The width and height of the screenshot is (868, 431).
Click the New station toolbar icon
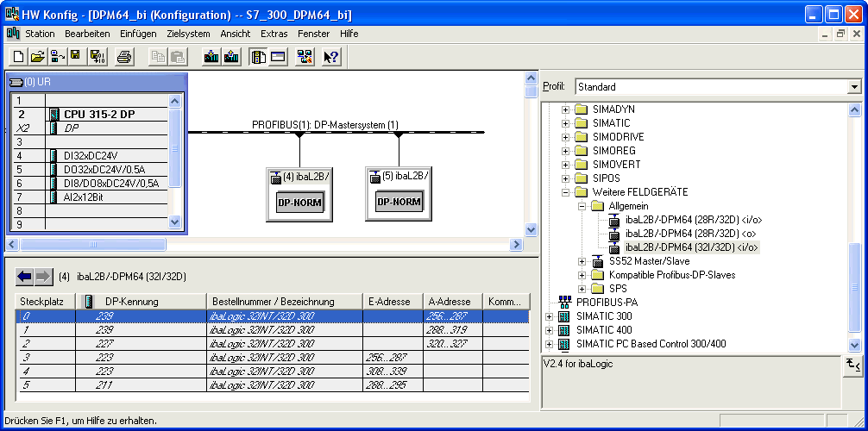[x=18, y=57]
